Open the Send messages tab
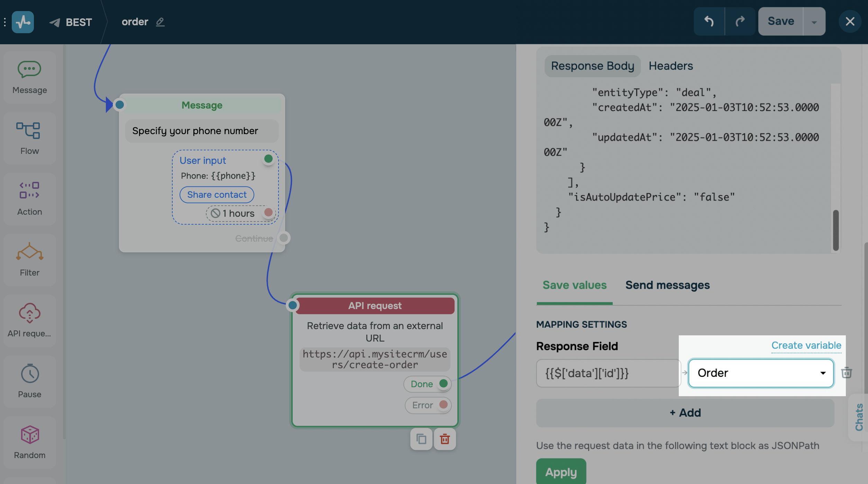 click(x=667, y=285)
